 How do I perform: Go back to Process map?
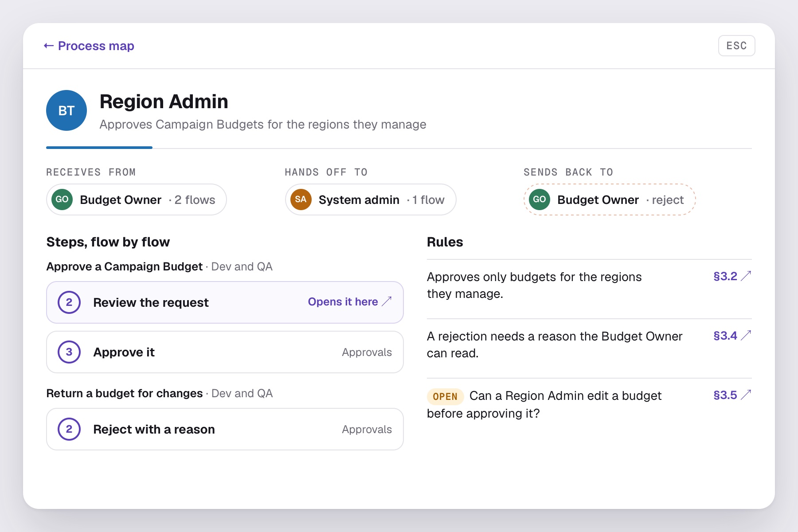click(89, 46)
